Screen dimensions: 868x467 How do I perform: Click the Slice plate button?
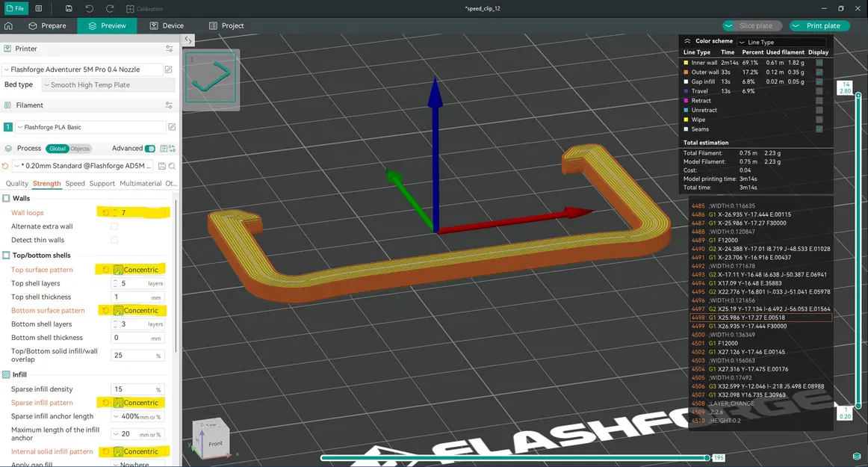click(x=756, y=25)
